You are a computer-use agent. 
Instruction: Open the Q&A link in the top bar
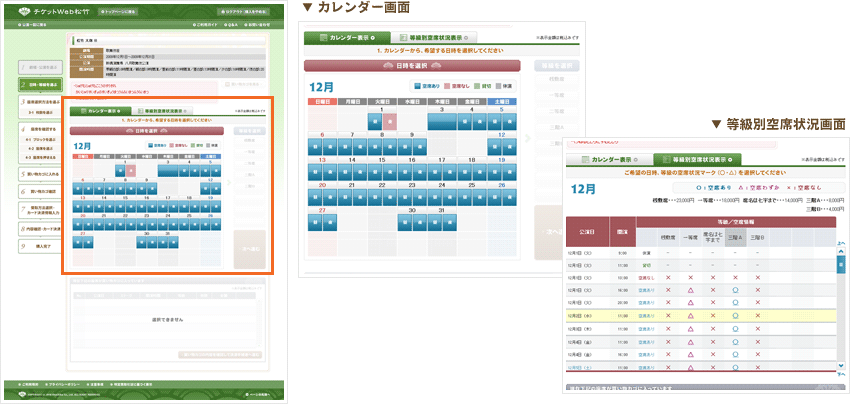(x=233, y=25)
